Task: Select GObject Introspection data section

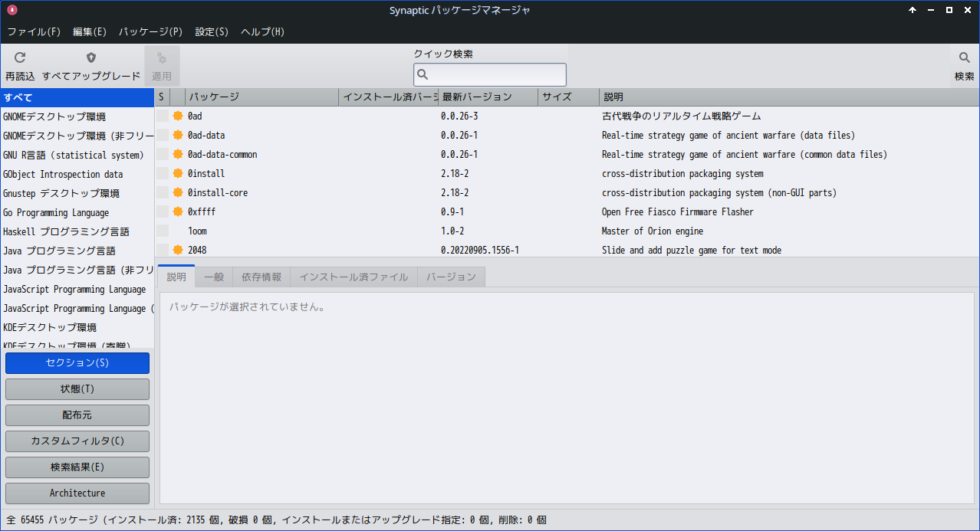Action: [77, 174]
